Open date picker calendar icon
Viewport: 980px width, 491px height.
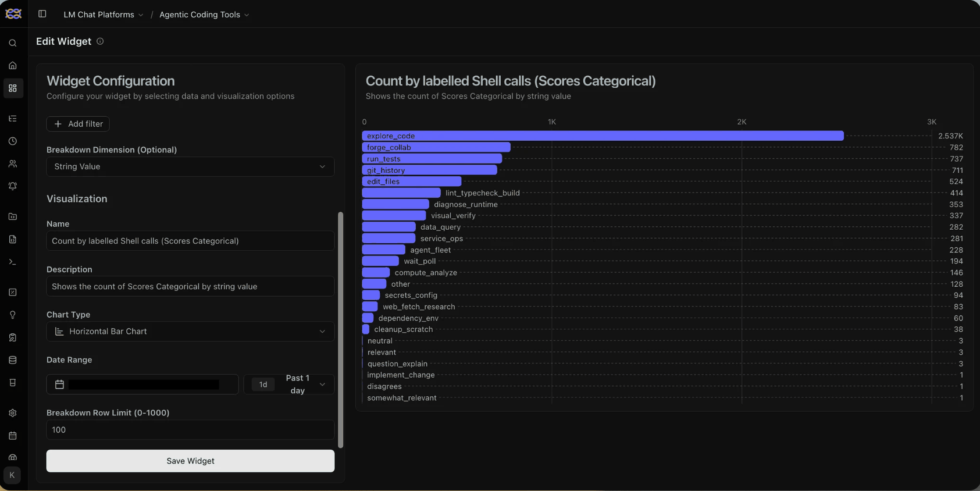[x=59, y=385]
